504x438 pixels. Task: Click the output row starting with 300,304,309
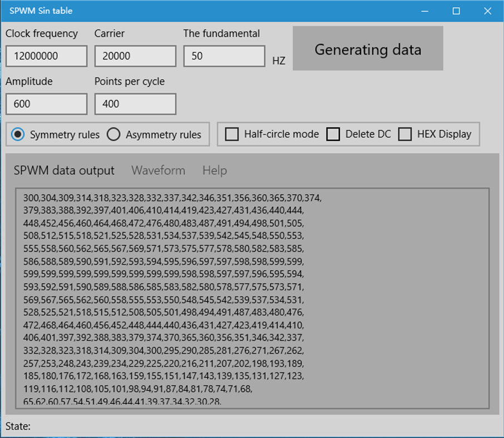172,198
